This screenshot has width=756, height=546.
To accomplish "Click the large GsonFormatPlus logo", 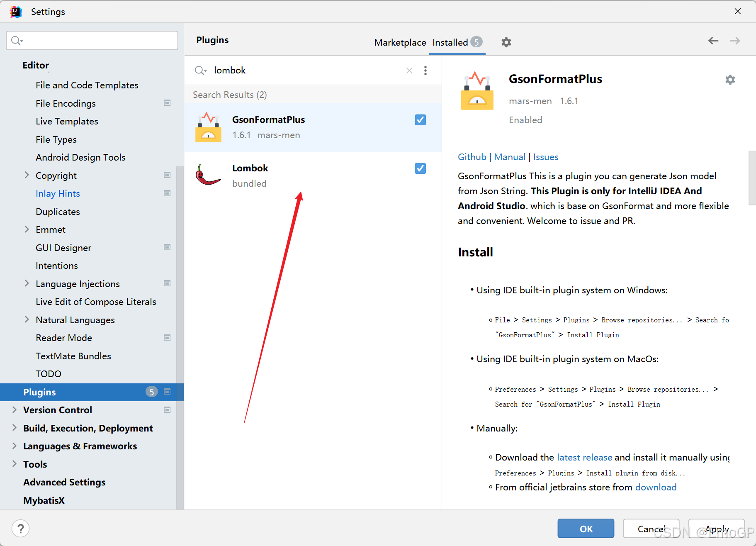I will click(477, 90).
